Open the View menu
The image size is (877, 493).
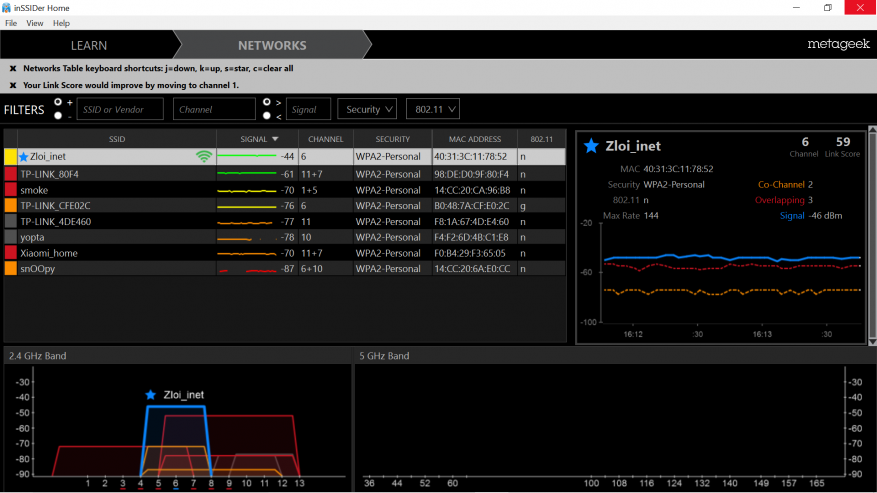pos(35,23)
